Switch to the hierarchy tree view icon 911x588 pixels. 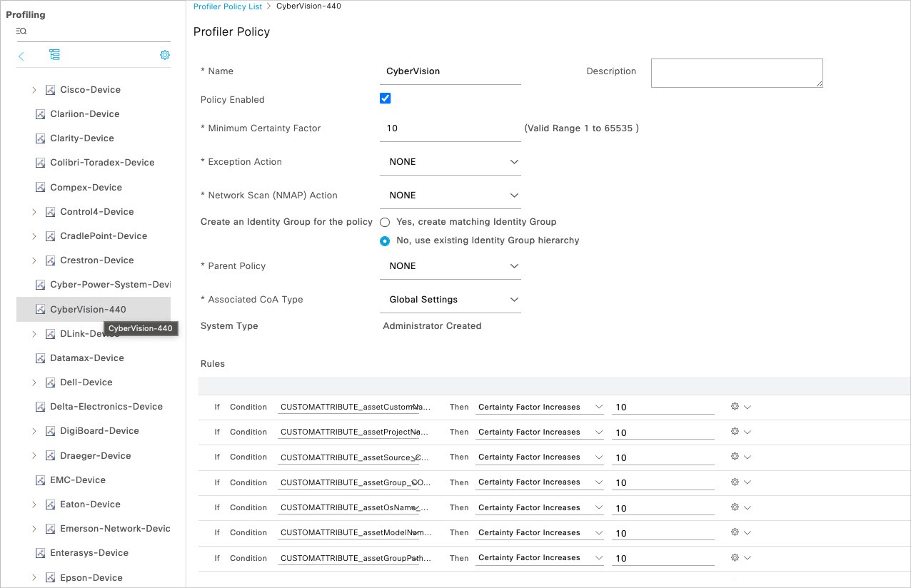54,54
